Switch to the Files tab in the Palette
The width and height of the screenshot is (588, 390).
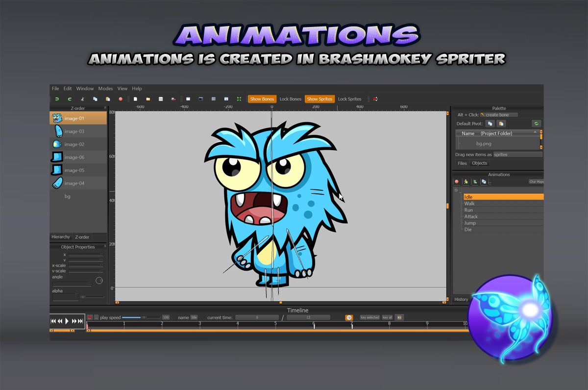coord(462,163)
